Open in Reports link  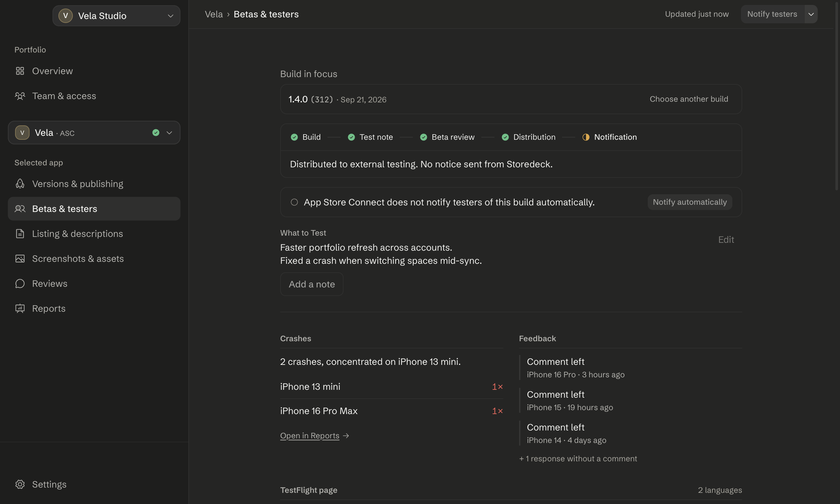pos(310,436)
